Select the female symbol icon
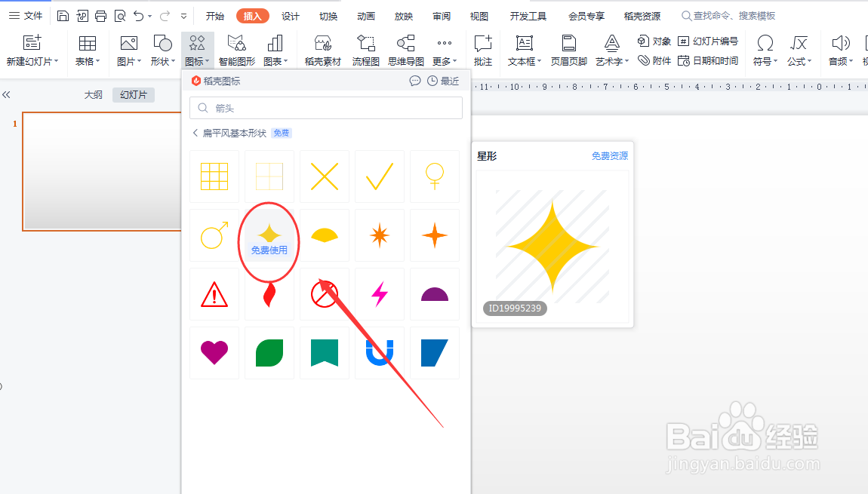This screenshot has height=494, width=868. coord(435,176)
